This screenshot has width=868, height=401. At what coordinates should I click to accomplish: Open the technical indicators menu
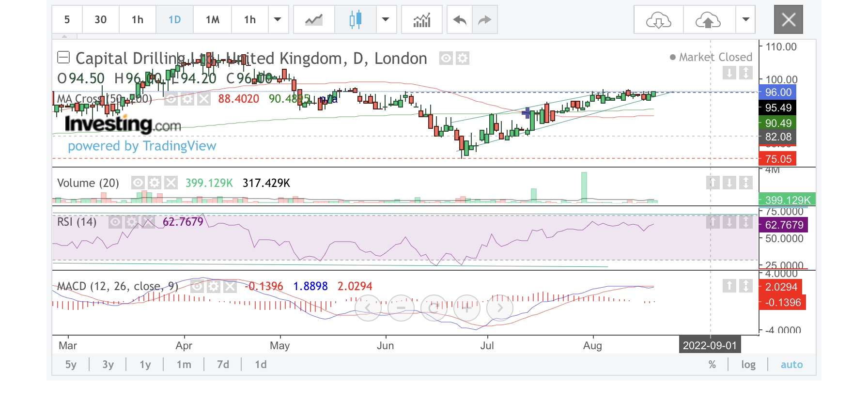422,20
